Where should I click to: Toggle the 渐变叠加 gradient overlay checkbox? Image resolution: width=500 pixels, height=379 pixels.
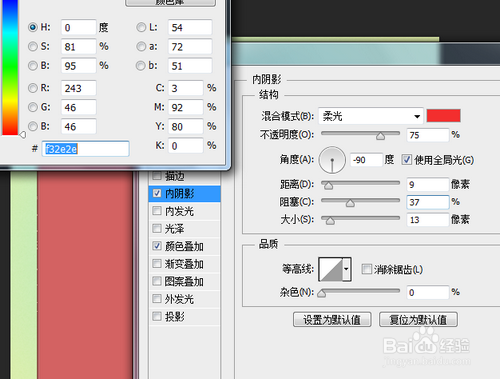point(157,264)
